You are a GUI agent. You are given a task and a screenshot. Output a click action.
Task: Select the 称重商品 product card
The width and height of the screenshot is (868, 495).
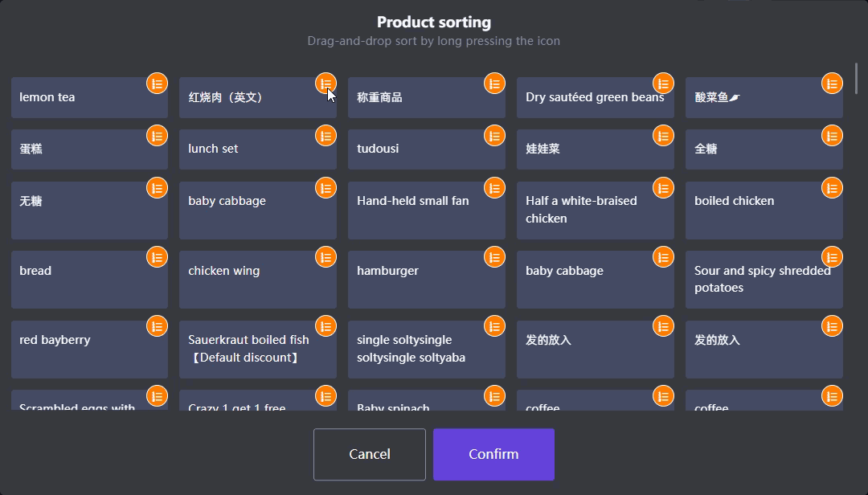pyautogui.click(x=426, y=98)
